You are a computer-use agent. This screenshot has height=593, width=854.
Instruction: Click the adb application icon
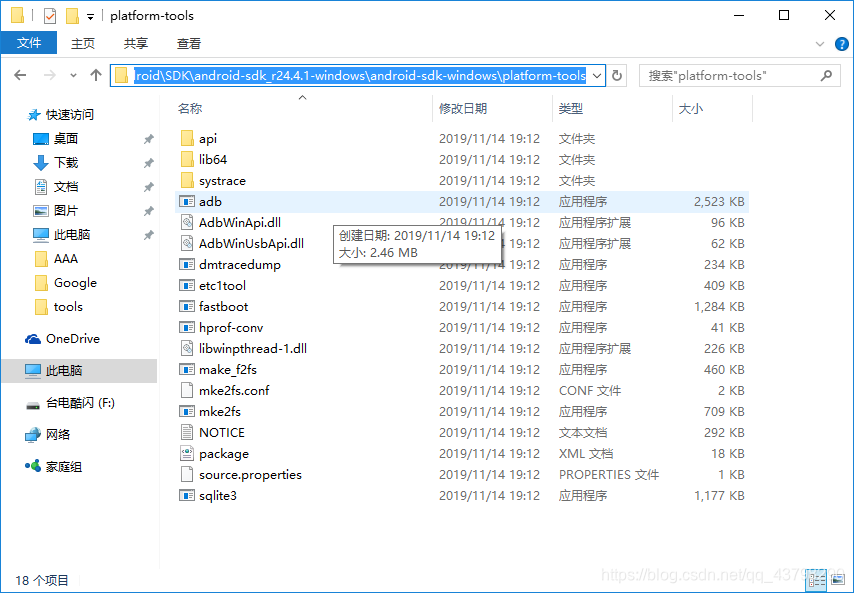coord(187,201)
